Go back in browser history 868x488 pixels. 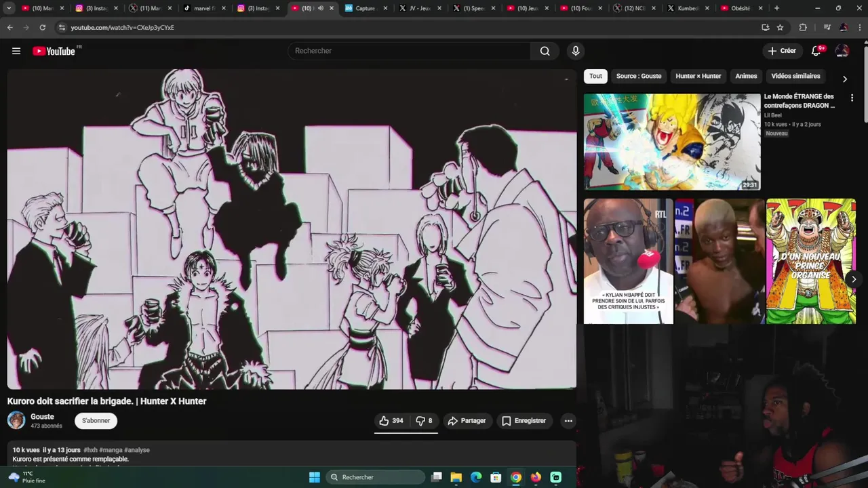click(x=9, y=27)
